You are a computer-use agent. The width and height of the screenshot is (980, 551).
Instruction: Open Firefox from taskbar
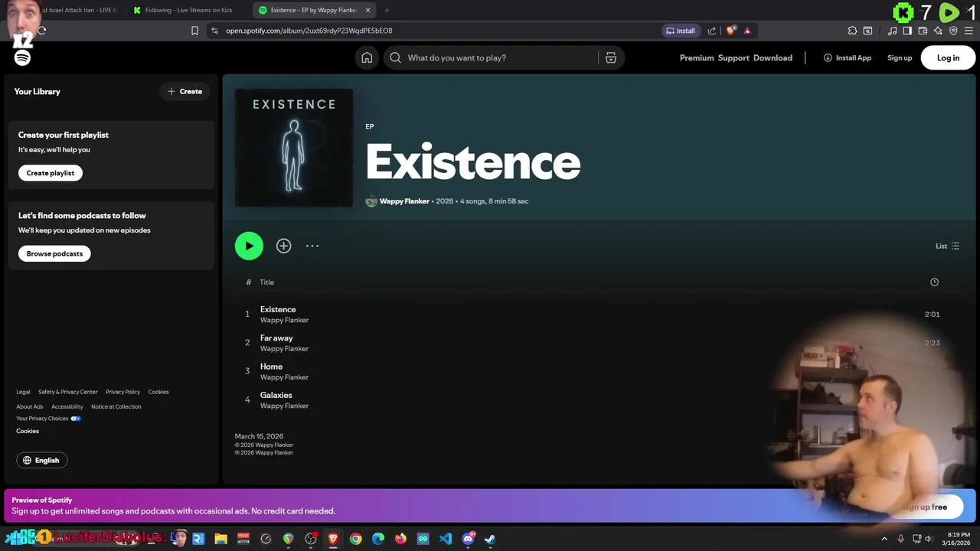pos(400,539)
